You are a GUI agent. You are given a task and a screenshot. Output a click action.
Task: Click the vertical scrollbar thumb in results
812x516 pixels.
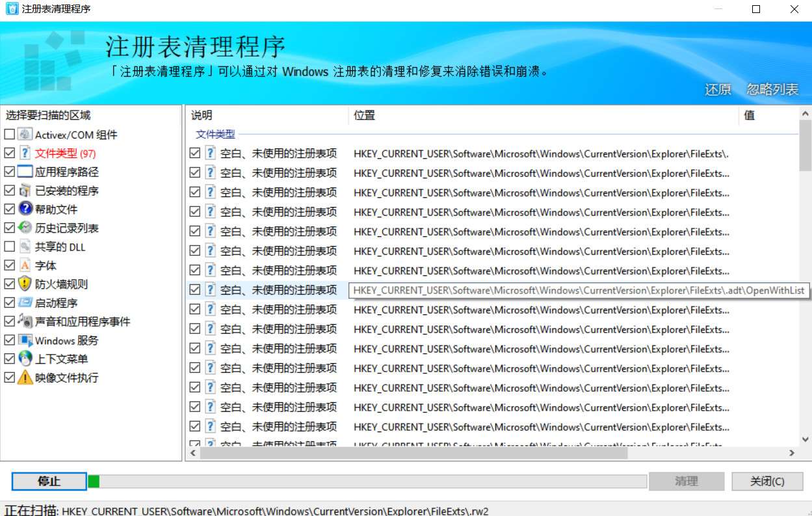pos(805,145)
